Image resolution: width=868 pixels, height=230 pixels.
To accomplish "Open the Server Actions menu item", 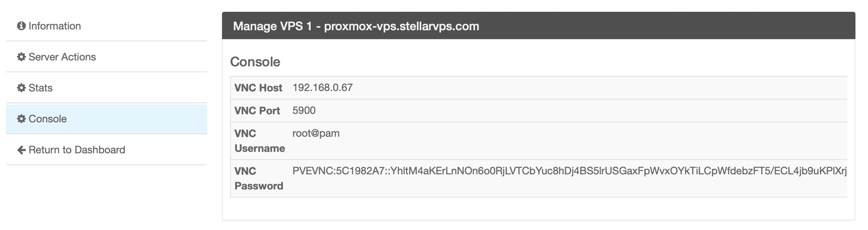I will (x=62, y=57).
